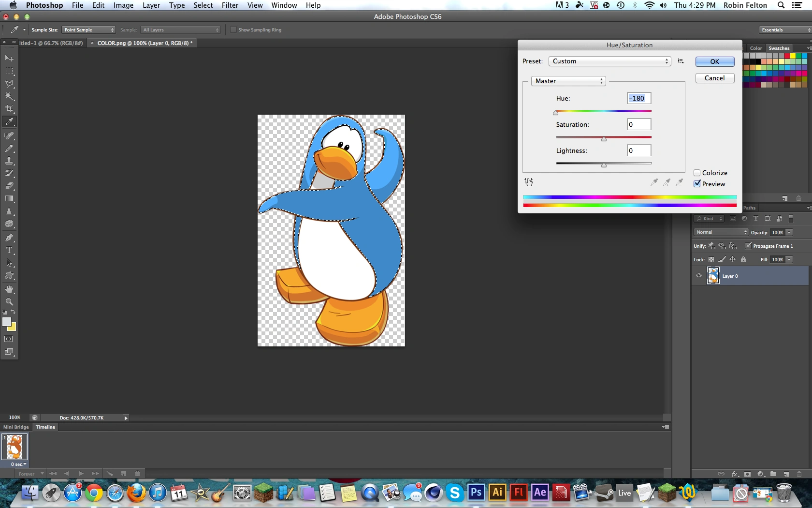Choose the Horizontal Type tool
The height and width of the screenshot is (508, 812).
tap(9, 250)
